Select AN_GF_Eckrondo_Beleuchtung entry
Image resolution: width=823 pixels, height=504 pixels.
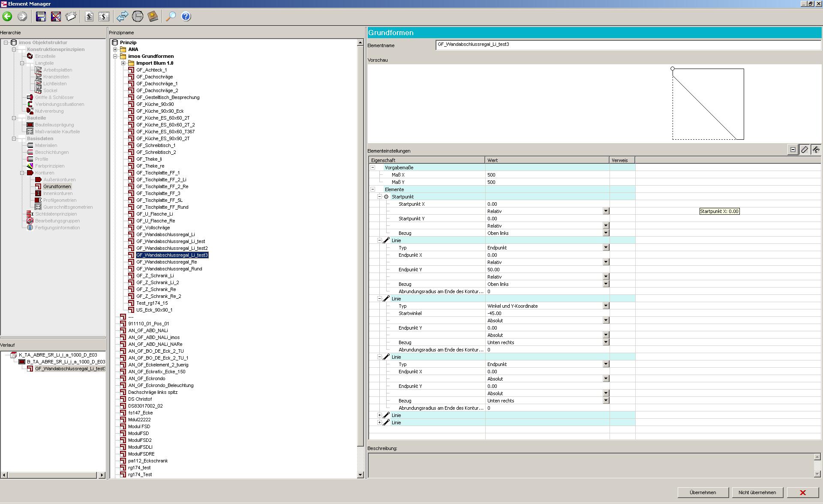[161, 385]
